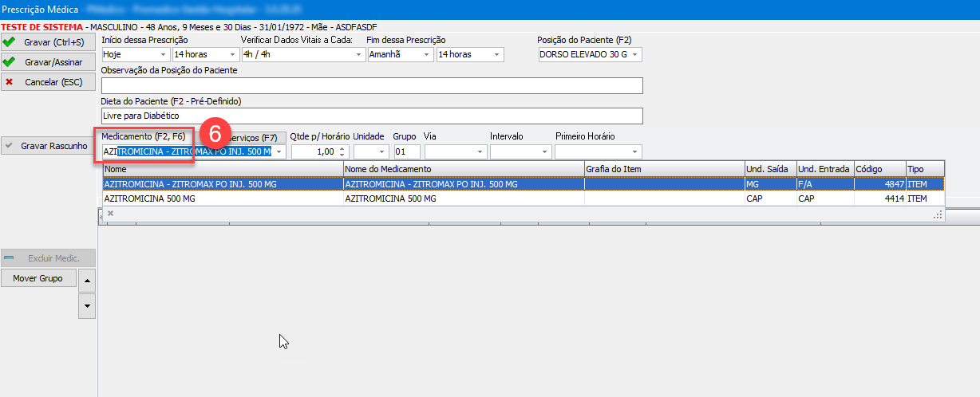Open the Unidade dropdown
980x397 pixels.
[x=382, y=151]
